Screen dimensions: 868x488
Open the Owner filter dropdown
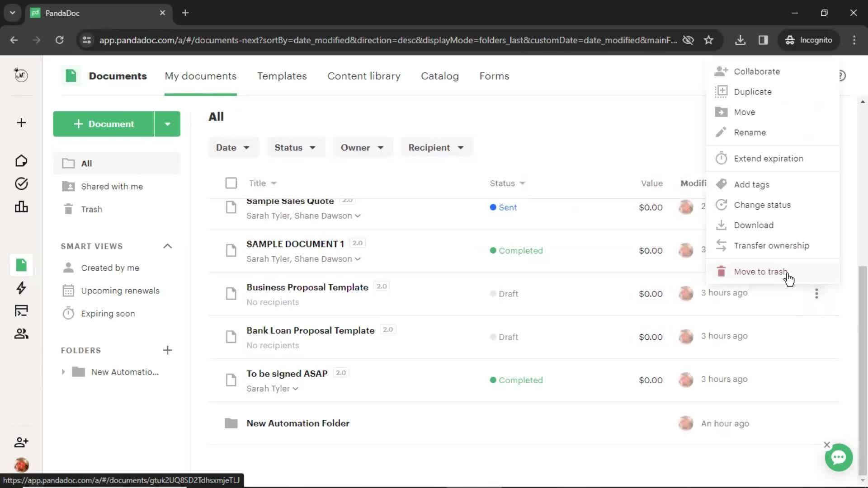(x=362, y=147)
